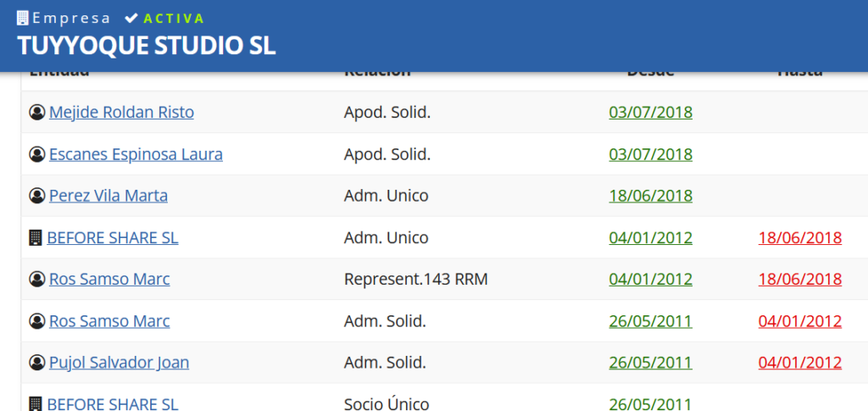
Task: Open Mejide Roldan Risto profile link
Action: pos(122,113)
